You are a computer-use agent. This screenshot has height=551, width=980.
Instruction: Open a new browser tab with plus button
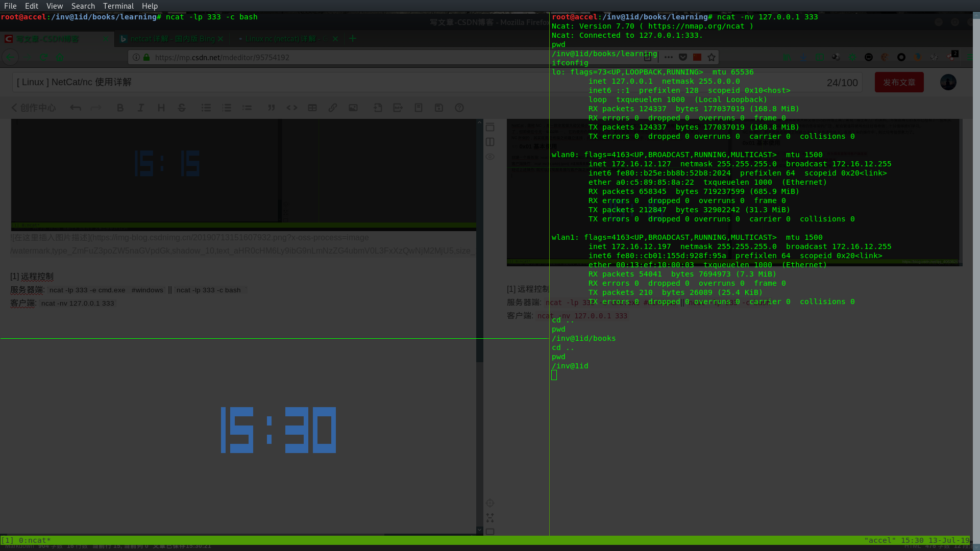pos(353,38)
